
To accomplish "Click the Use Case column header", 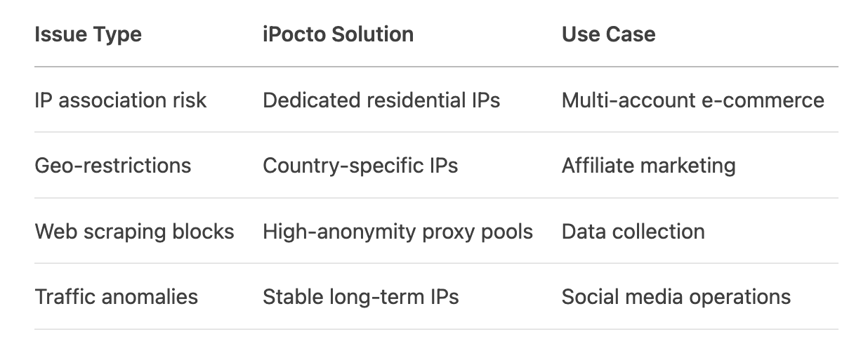I will tap(608, 34).
